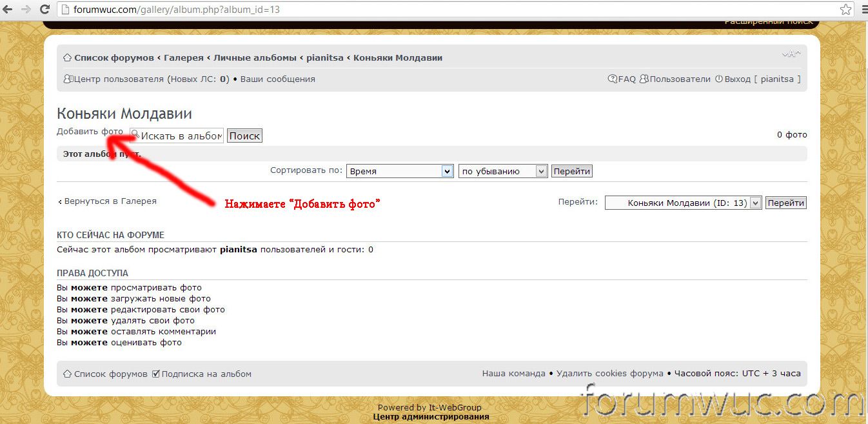This screenshot has width=868, height=424.
Task: Click the home icon before Список форумов breadcrumb
Action: click(x=67, y=58)
